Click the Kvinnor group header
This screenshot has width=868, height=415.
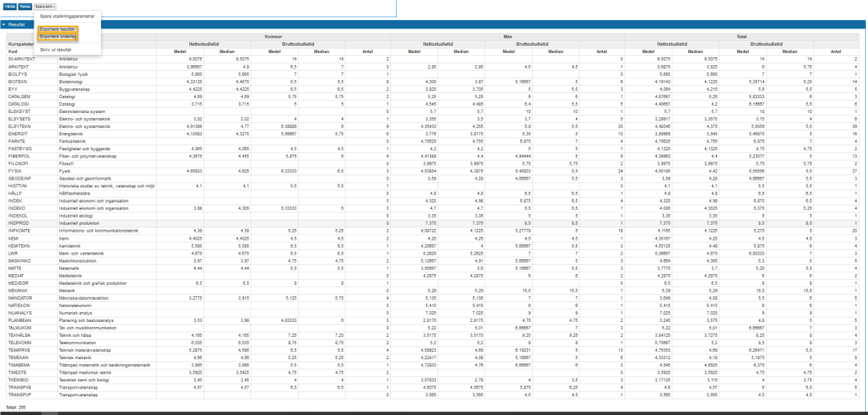point(274,34)
